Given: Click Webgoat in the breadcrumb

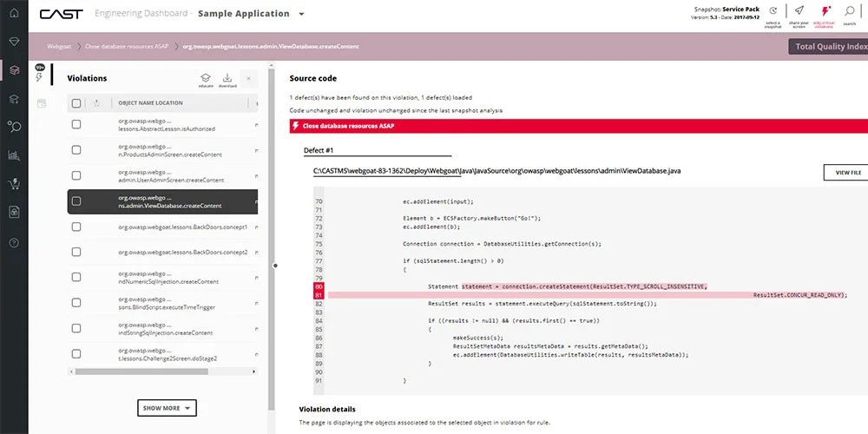Looking at the screenshot, I should coord(59,46).
